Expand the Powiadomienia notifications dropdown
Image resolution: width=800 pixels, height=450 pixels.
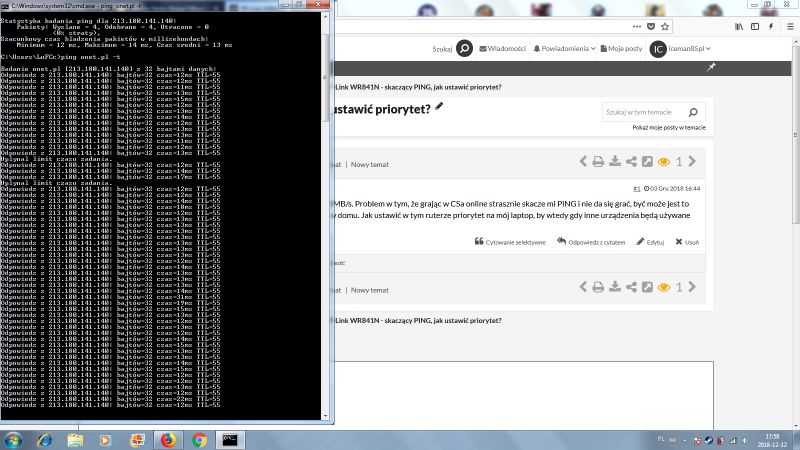pos(564,48)
